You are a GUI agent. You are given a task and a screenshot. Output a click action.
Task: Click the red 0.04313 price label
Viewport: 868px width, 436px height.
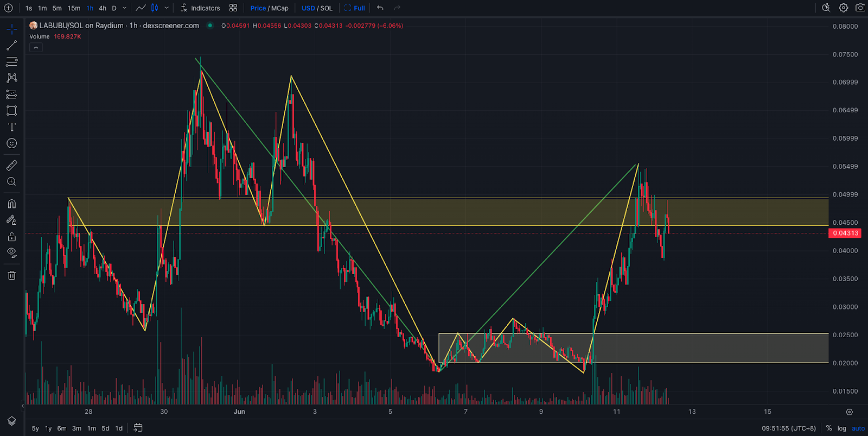tap(845, 233)
